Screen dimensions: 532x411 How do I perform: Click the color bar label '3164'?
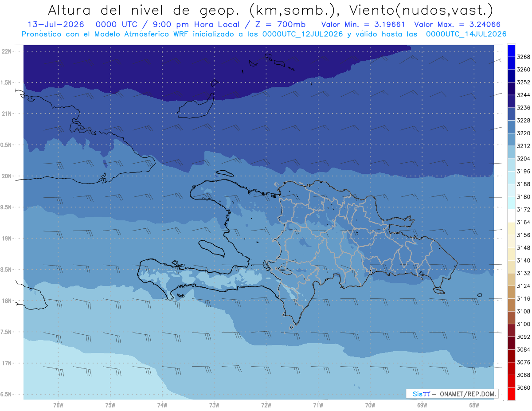pos(524,222)
